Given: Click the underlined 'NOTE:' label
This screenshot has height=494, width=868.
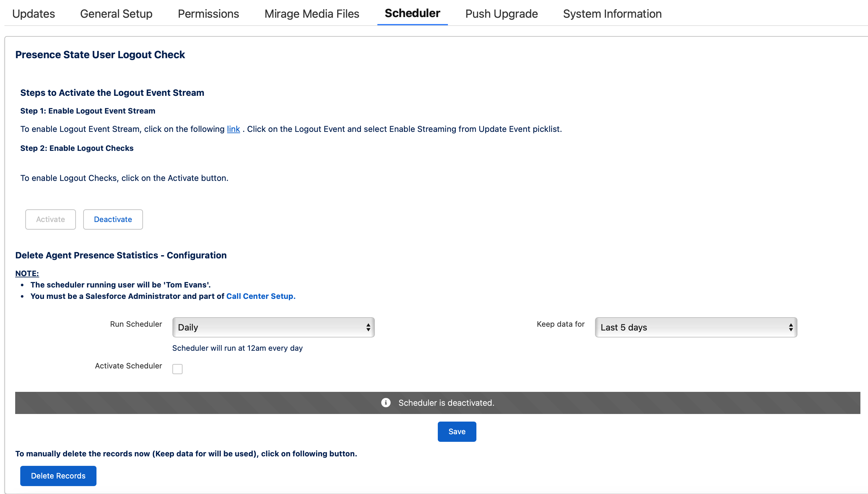Looking at the screenshot, I should [x=27, y=273].
